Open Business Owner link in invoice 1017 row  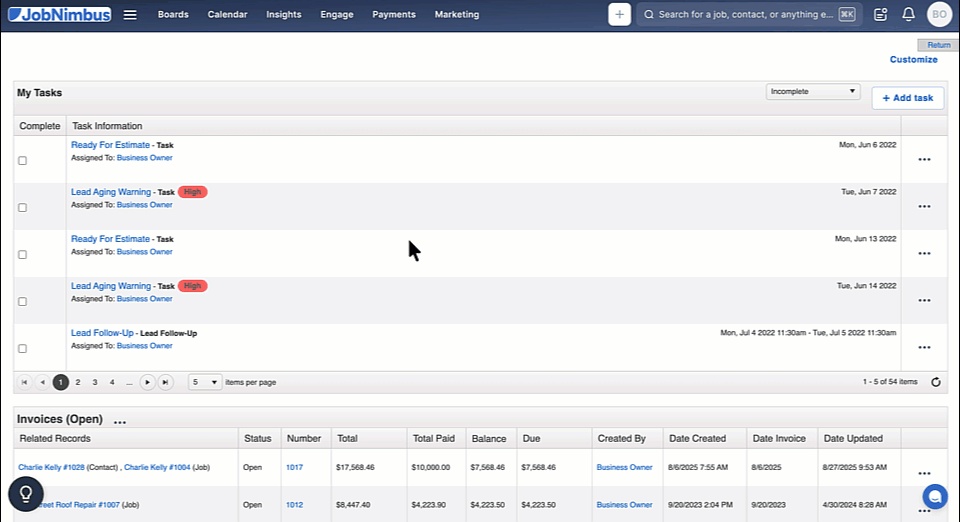pyautogui.click(x=624, y=468)
